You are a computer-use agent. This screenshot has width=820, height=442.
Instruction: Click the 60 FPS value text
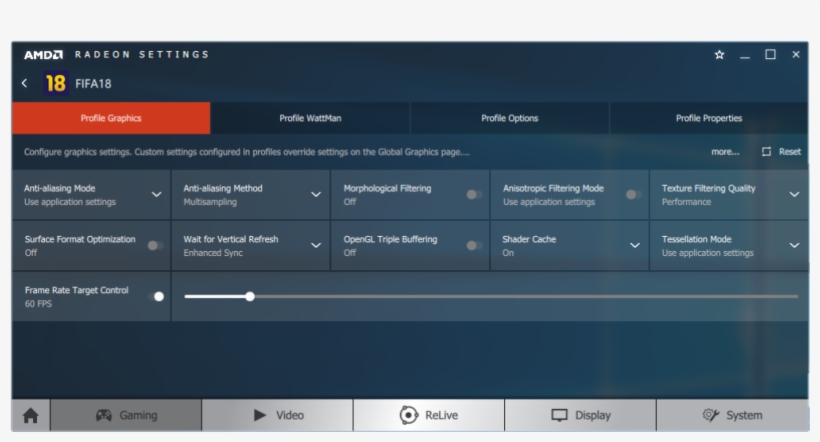(x=38, y=304)
